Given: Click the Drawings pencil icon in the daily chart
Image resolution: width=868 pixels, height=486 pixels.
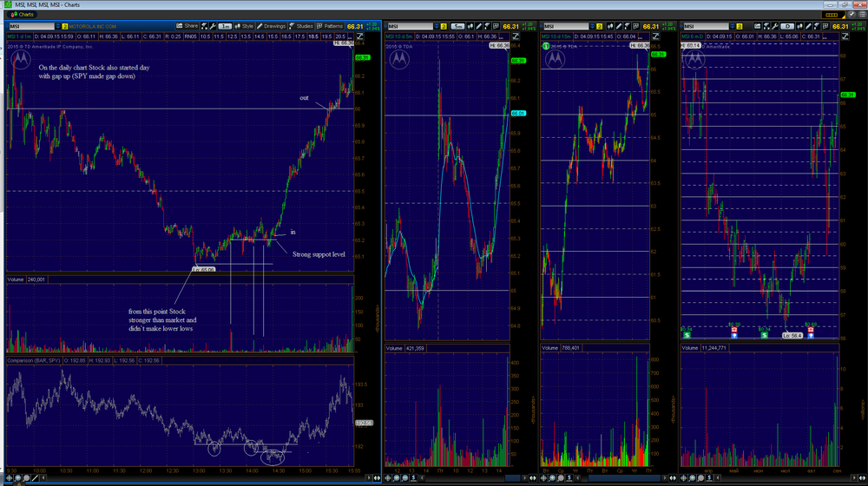Looking at the screenshot, I should pyautogui.click(x=808, y=26).
